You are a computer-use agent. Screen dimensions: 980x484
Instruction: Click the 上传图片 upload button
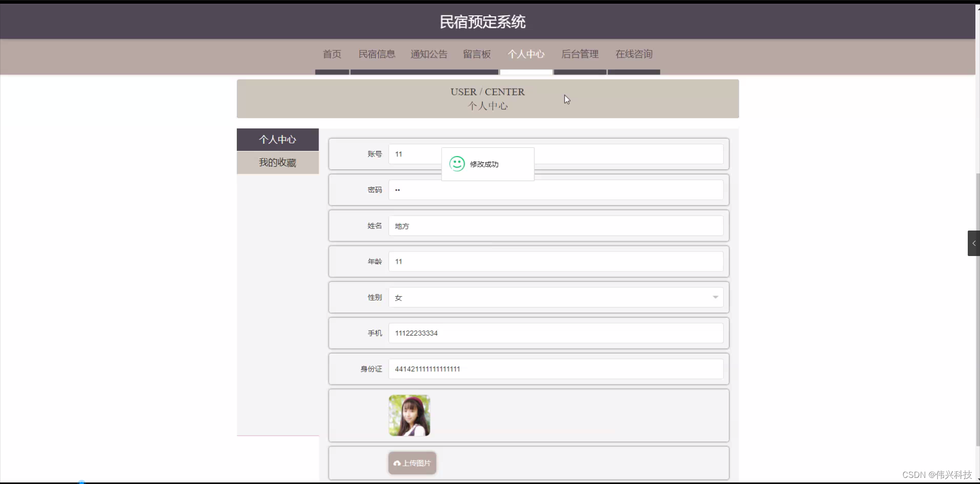(412, 463)
